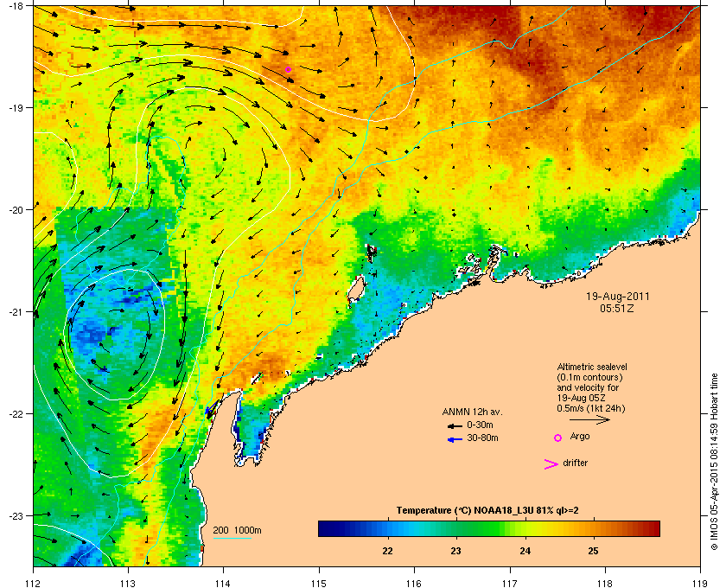Click the longitude axis label 113

tap(128, 583)
